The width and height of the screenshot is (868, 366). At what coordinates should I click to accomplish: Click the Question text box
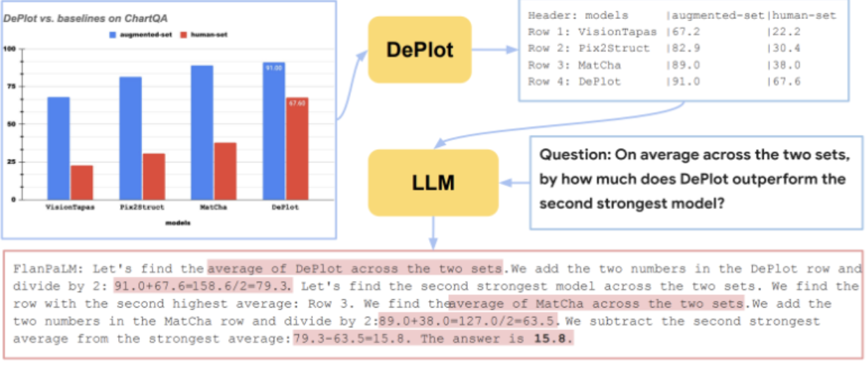[x=695, y=179]
